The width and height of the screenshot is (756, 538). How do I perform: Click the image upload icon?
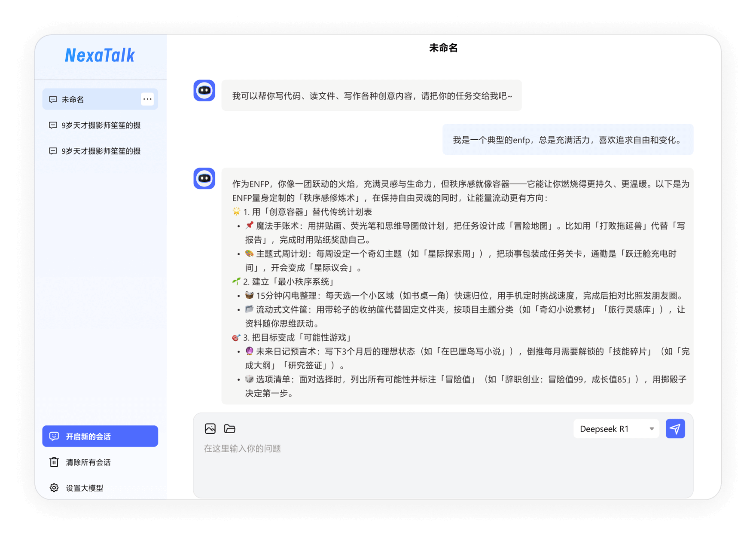(210, 428)
